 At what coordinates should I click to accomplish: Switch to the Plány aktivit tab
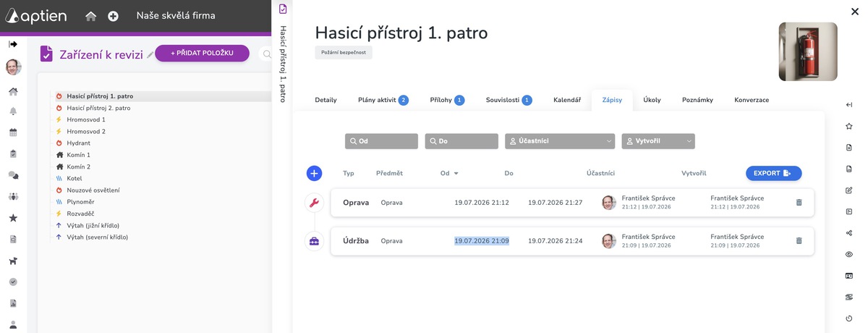click(383, 100)
